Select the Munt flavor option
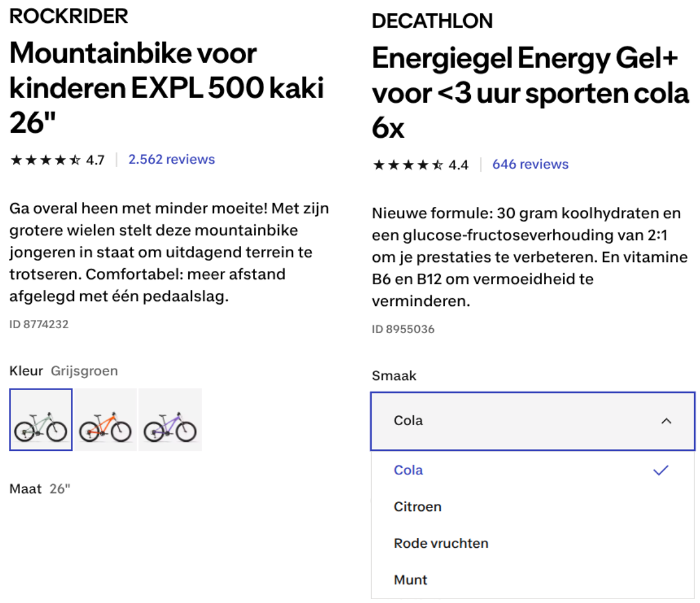Screen dimensions: 700x603 point(411,580)
